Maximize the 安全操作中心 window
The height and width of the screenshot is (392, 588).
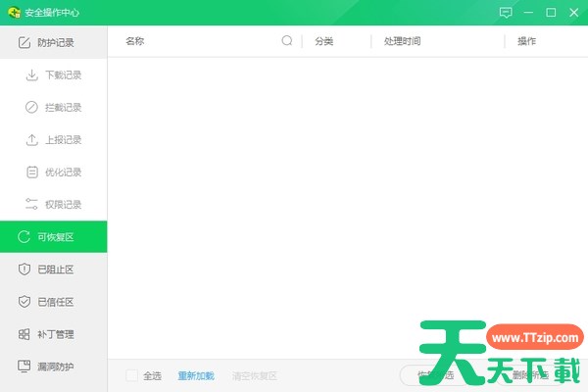pos(551,13)
